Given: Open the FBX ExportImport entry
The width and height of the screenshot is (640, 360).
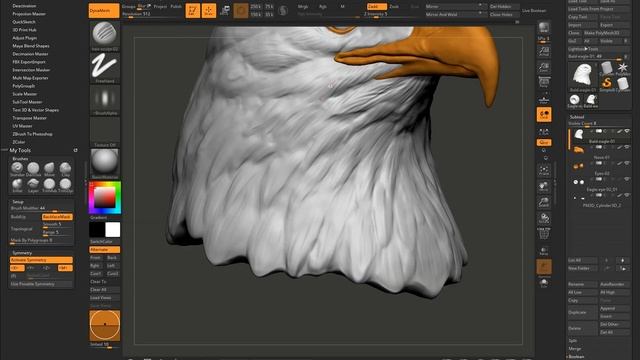Looking at the screenshot, I should click(29, 62).
